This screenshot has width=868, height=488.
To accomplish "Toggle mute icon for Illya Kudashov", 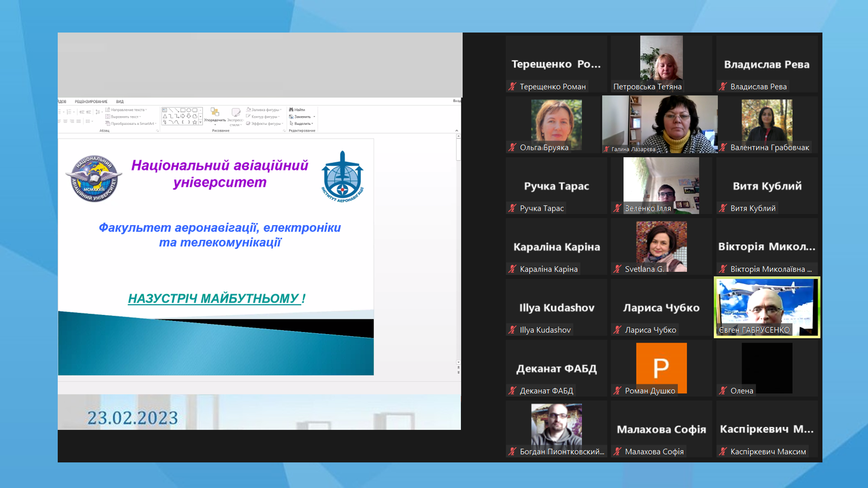I will coord(513,330).
